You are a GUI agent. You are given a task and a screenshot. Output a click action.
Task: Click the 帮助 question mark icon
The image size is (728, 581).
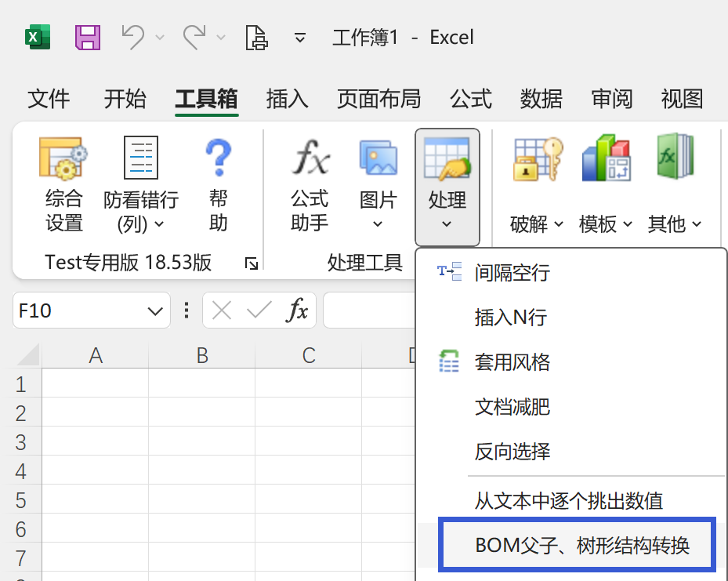pyautogui.click(x=218, y=159)
